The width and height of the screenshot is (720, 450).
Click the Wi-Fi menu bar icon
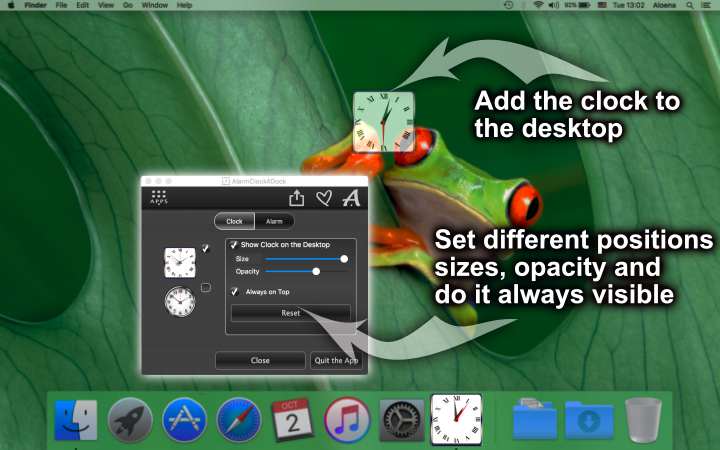pos(538,5)
